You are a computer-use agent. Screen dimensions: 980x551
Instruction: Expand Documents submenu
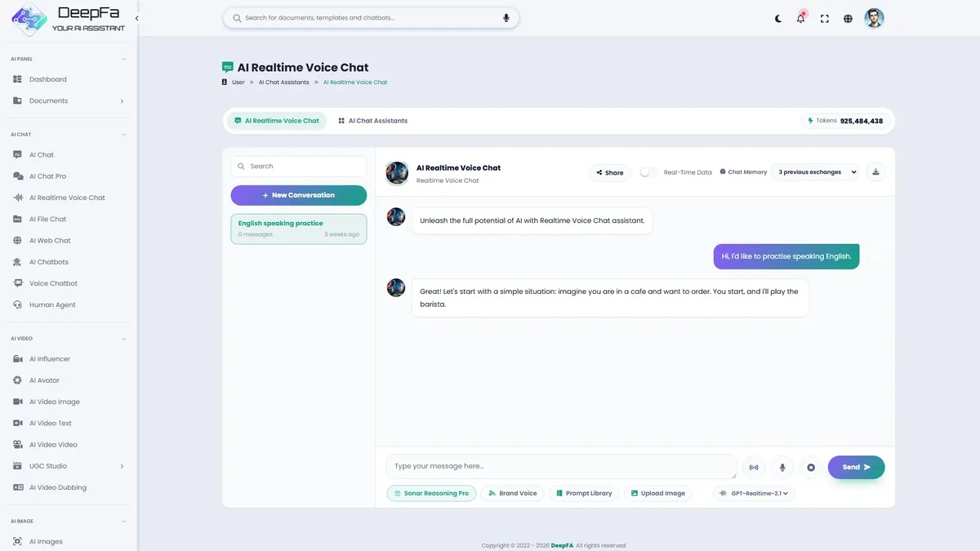[x=69, y=100]
